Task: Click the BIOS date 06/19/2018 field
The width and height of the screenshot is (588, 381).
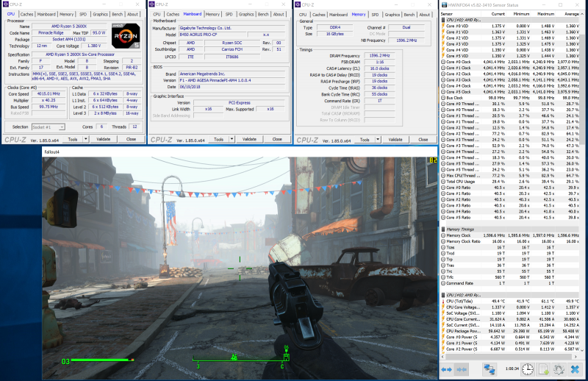Action: [x=232, y=87]
